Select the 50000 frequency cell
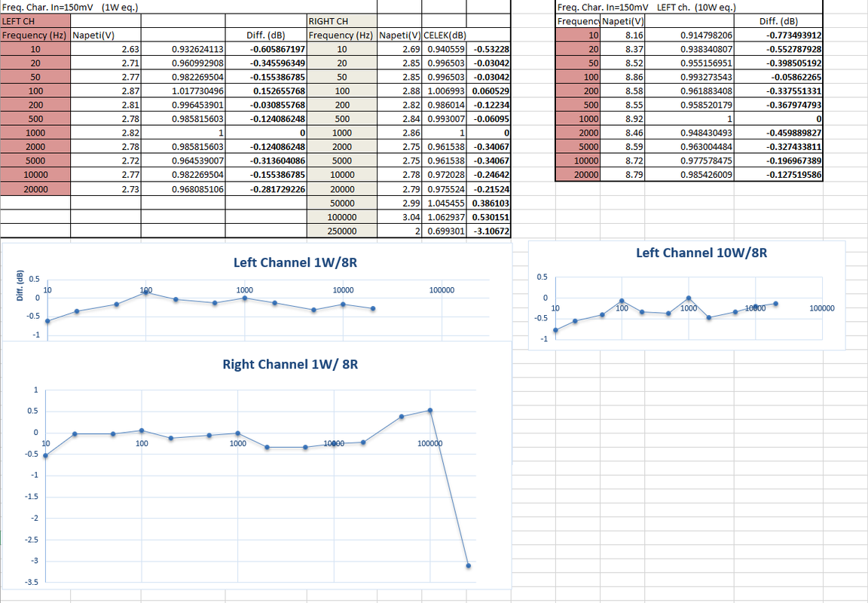Viewport: 868px width, 603px height. (x=342, y=204)
